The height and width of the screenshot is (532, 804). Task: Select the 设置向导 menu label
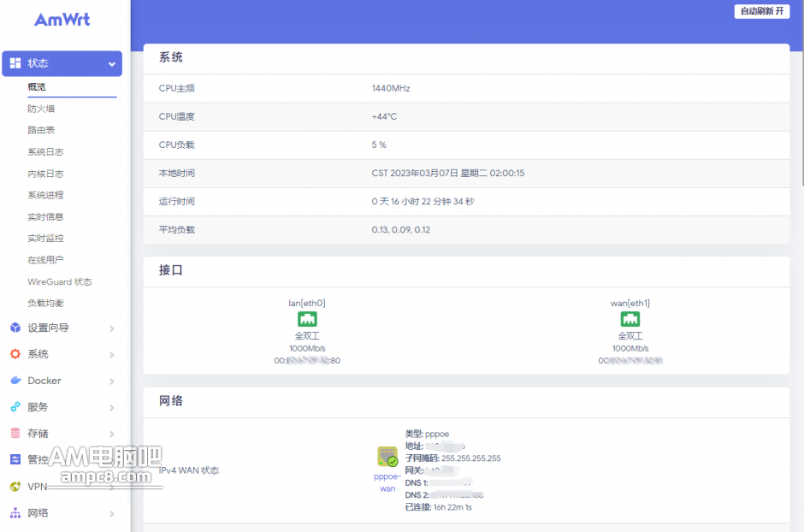point(48,328)
